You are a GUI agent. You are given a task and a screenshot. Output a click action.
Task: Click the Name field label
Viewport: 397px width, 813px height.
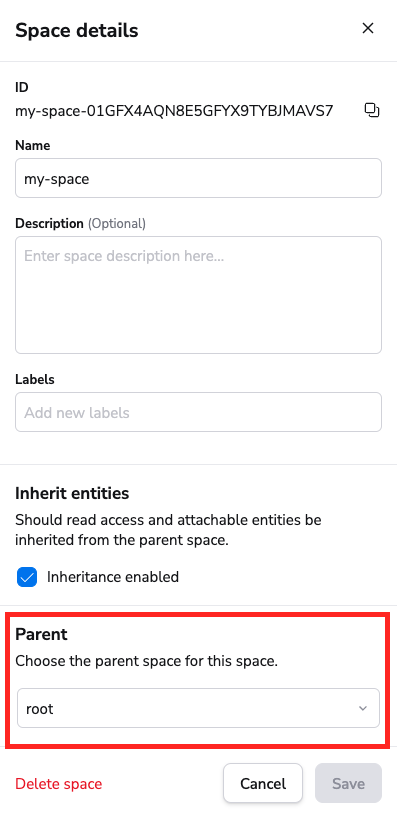[x=32, y=145]
